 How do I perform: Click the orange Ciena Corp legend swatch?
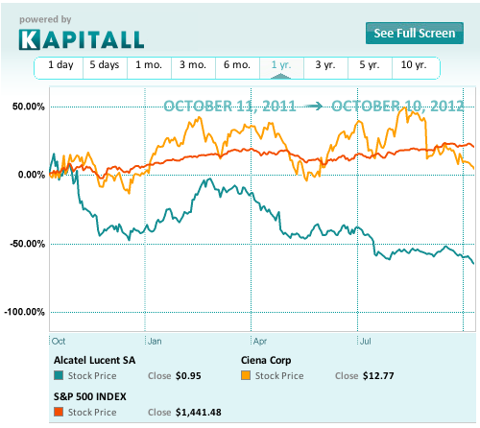(246, 375)
